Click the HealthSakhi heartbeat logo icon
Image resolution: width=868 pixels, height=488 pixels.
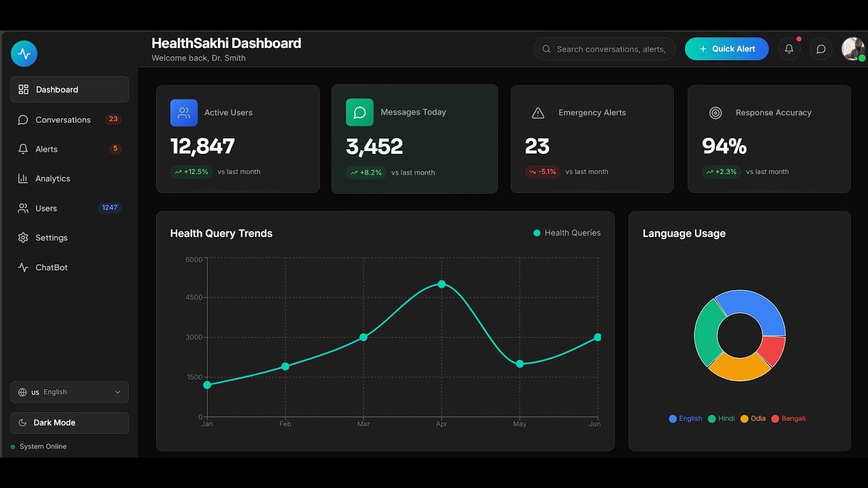click(24, 54)
